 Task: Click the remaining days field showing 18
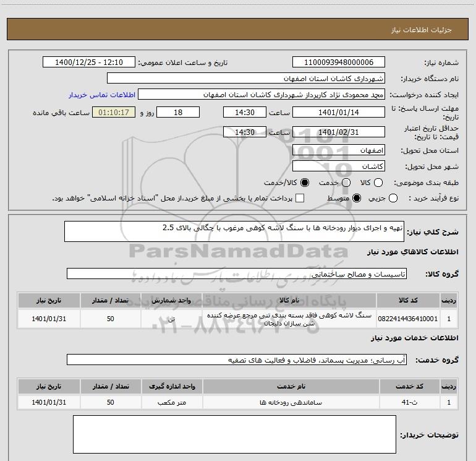coord(178,112)
